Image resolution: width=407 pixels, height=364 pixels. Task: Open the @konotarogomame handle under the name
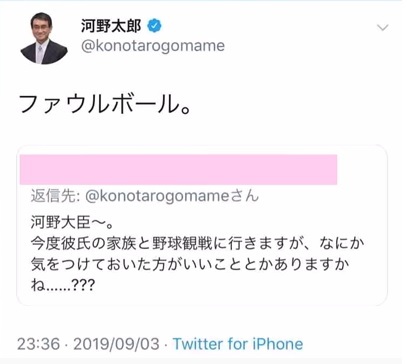point(153,46)
